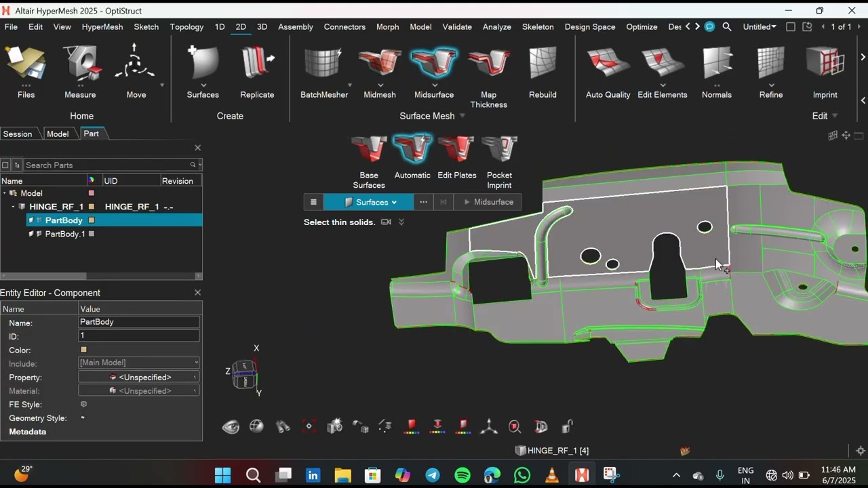
Task: Click the Midsurface ribbon tool
Action: click(x=434, y=71)
